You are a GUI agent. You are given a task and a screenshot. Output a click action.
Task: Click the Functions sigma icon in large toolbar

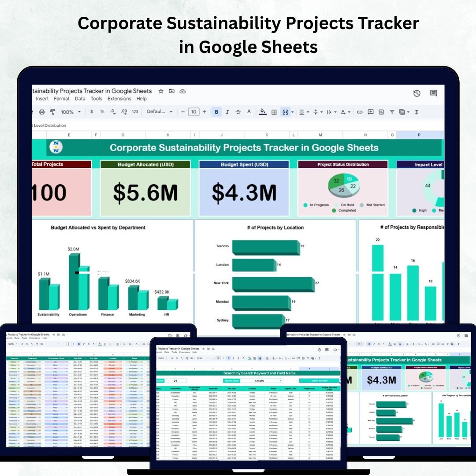416,112
